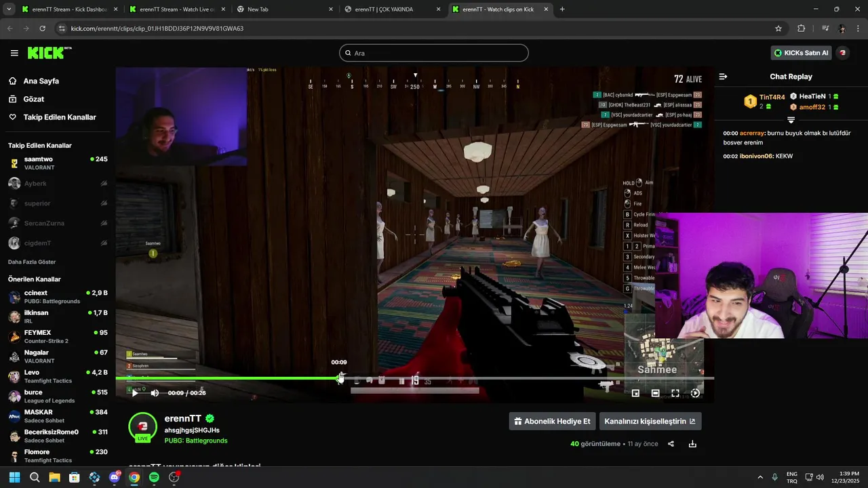This screenshot has height=488, width=868.
Task: Switch to erennTT Watch Live tab
Action: [178, 9]
